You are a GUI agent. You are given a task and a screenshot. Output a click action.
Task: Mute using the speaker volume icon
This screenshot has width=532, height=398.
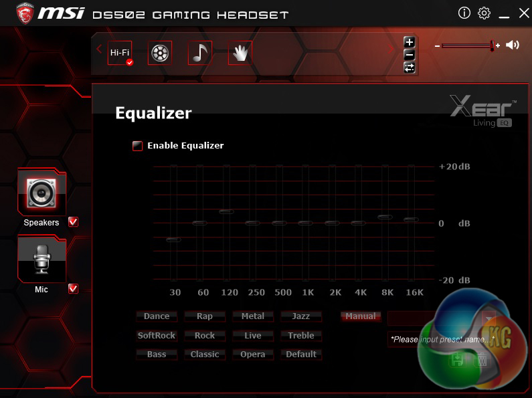513,45
